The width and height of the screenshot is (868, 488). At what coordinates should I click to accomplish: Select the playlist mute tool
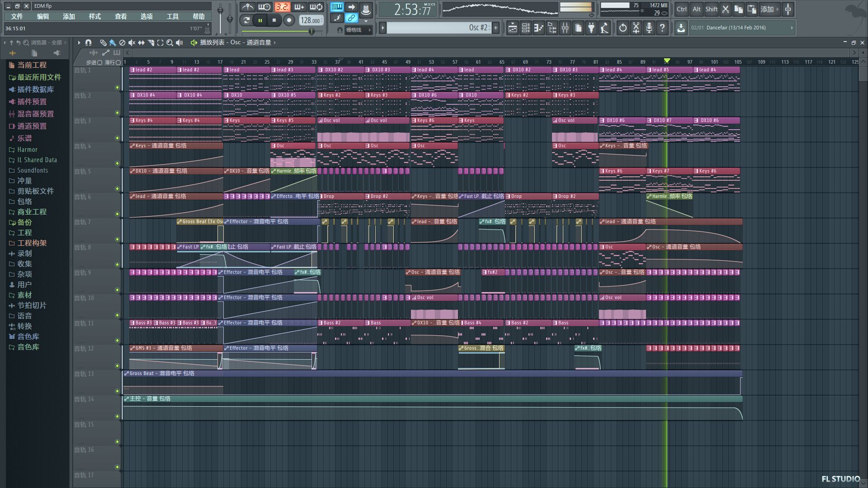tap(132, 42)
